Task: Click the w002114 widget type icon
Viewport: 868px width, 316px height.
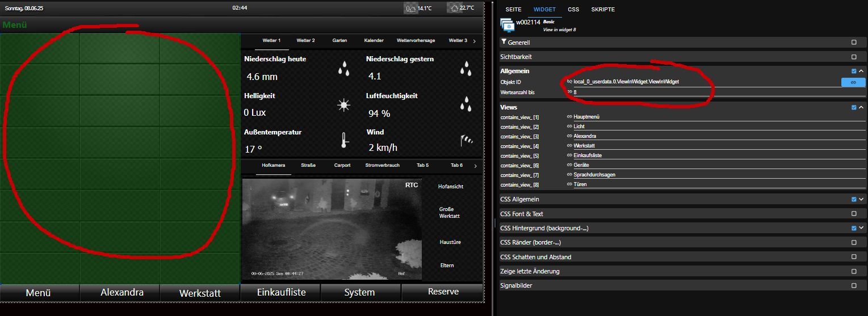Action: pos(507,24)
